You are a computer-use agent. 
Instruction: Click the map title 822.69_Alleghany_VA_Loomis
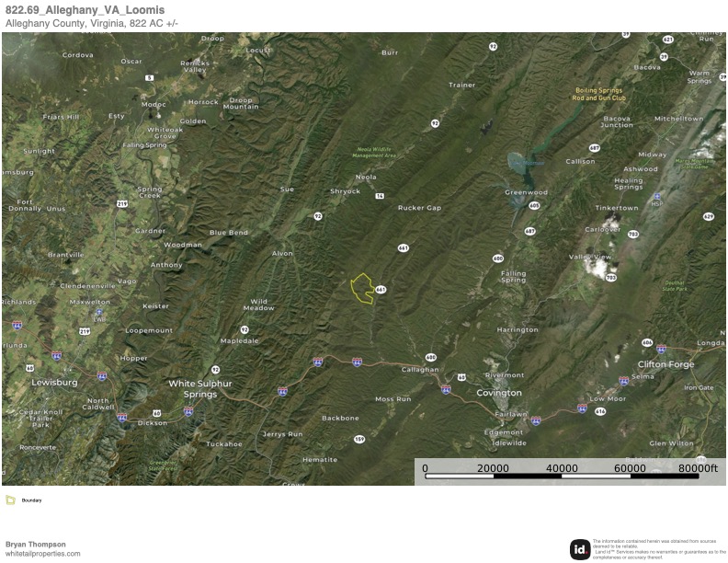[x=85, y=10]
